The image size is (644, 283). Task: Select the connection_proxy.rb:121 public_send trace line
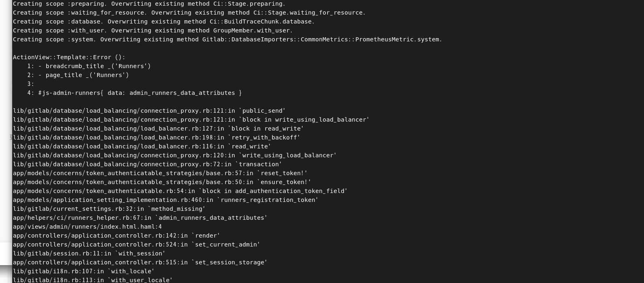pyautogui.click(x=149, y=111)
